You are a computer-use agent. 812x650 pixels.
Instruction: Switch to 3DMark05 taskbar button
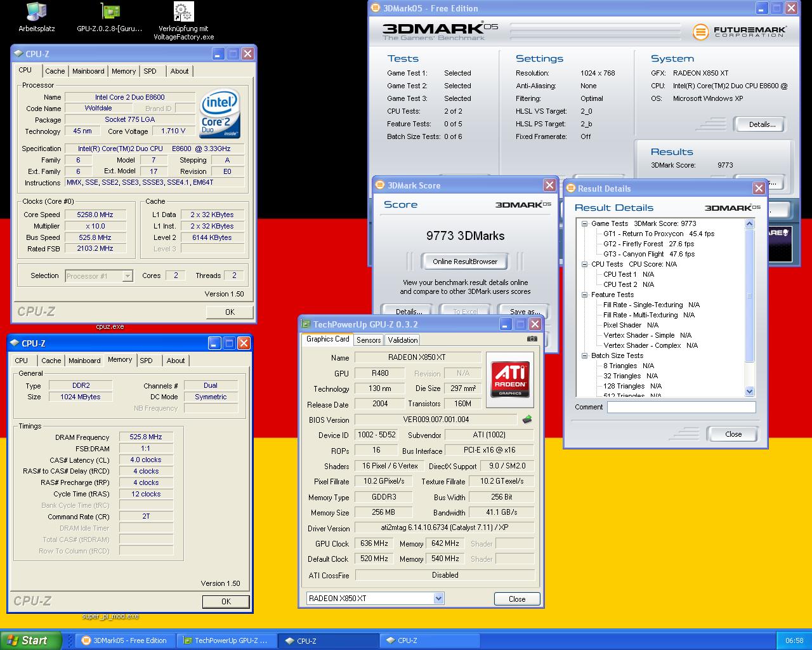pos(124,640)
